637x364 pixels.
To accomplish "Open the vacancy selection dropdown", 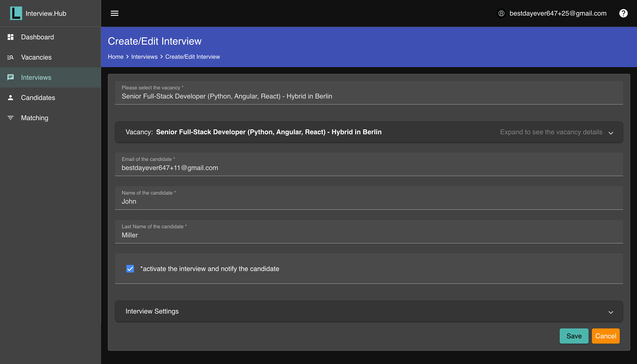I will [x=368, y=96].
